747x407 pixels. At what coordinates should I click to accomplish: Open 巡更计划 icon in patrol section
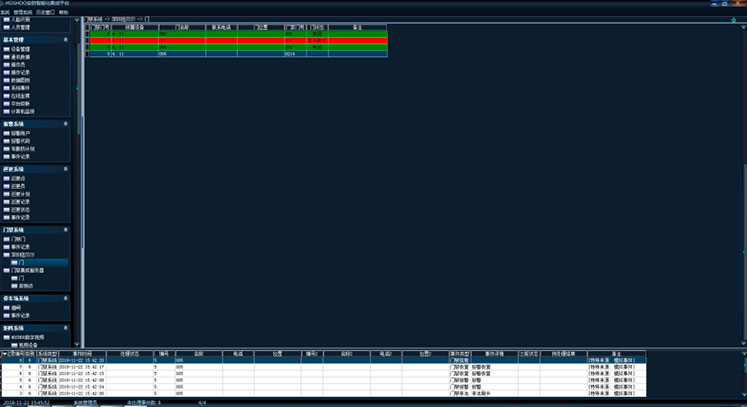6,194
